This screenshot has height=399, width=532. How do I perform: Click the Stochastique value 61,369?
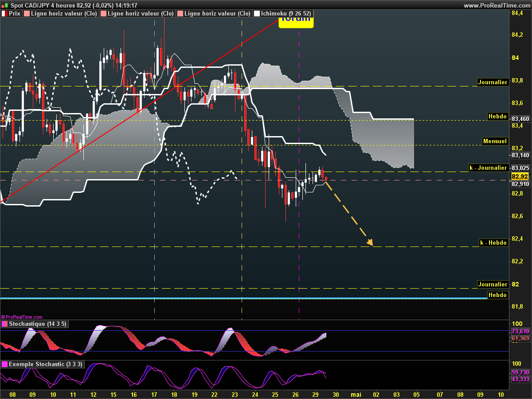point(520,338)
